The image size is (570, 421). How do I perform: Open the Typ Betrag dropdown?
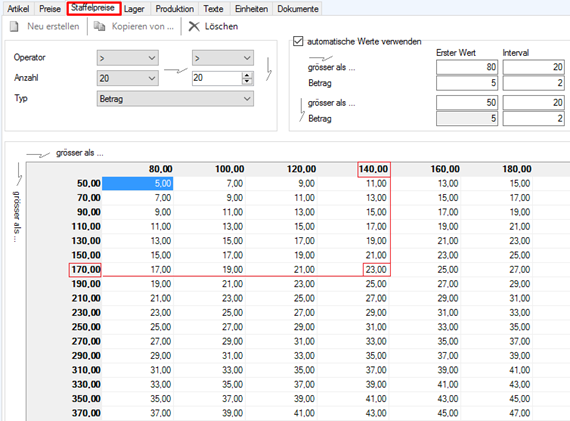[x=175, y=99]
